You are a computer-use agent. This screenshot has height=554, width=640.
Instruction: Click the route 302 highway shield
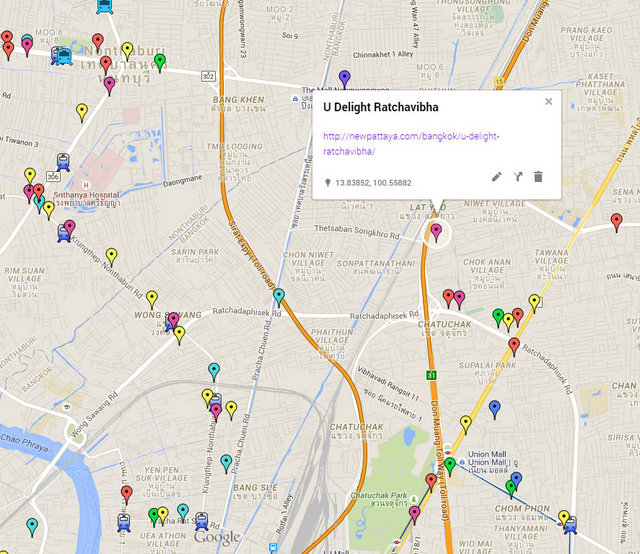pyautogui.click(x=208, y=76)
